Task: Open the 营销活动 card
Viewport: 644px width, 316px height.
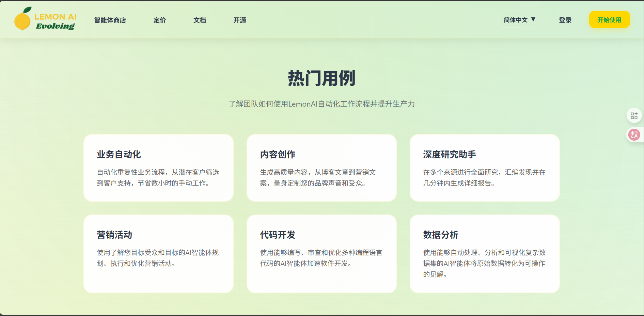Action: click(158, 254)
